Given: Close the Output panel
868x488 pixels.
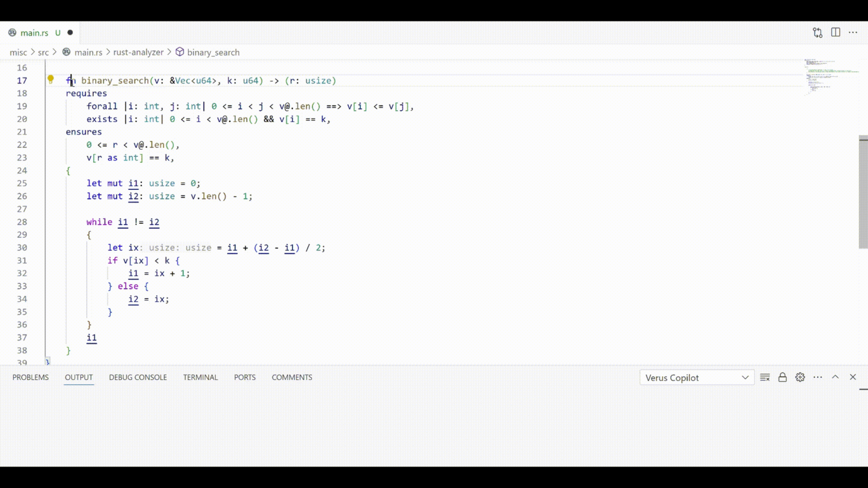Looking at the screenshot, I should point(853,377).
